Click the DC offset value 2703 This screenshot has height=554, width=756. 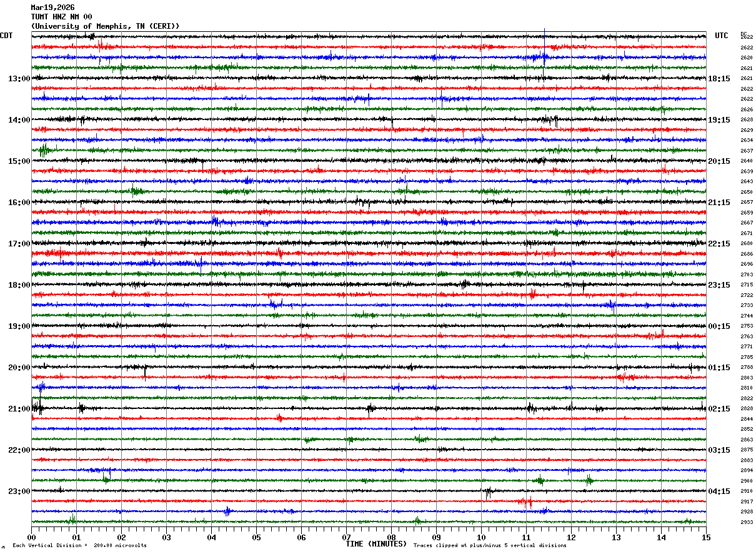(747, 274)
